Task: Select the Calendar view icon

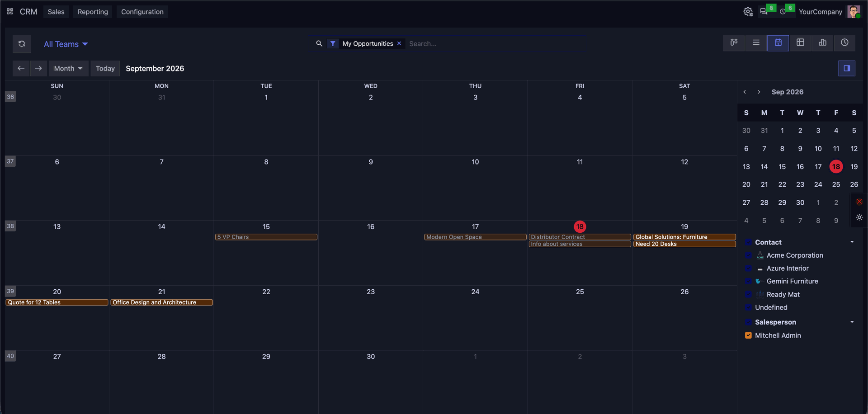Action: tap(778, 42)
